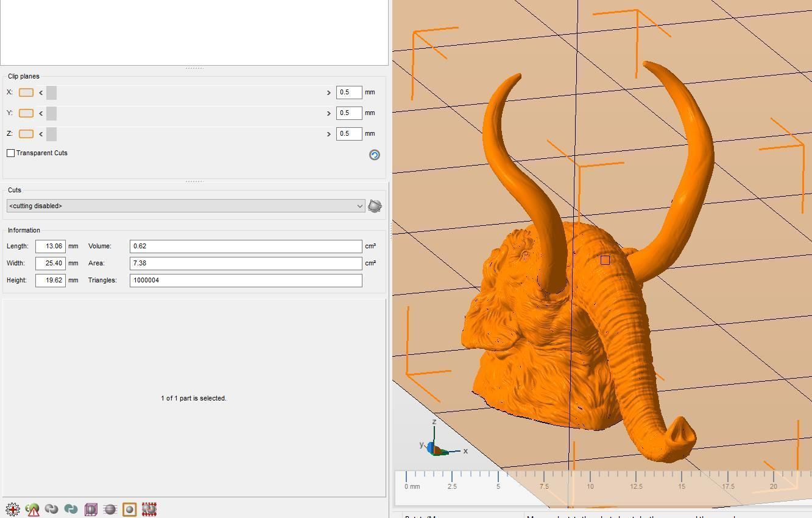Click the orange-framed sphere icon

click(130, 509)
